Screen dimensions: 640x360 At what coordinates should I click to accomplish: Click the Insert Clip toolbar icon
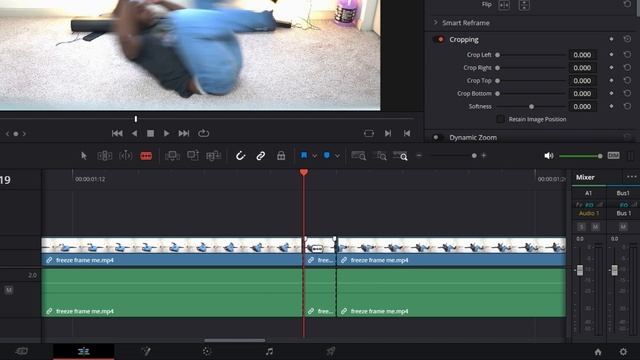click(x=172, y=156)
